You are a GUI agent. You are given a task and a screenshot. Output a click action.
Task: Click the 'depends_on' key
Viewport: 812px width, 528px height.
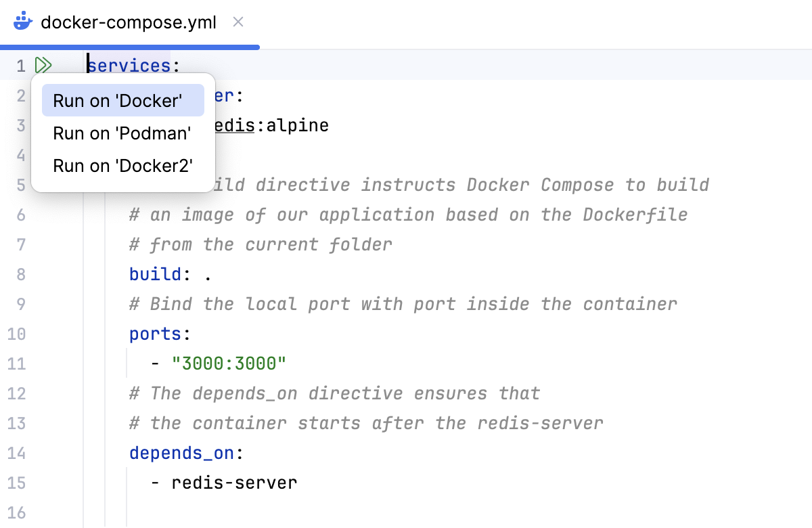point(181,453)
